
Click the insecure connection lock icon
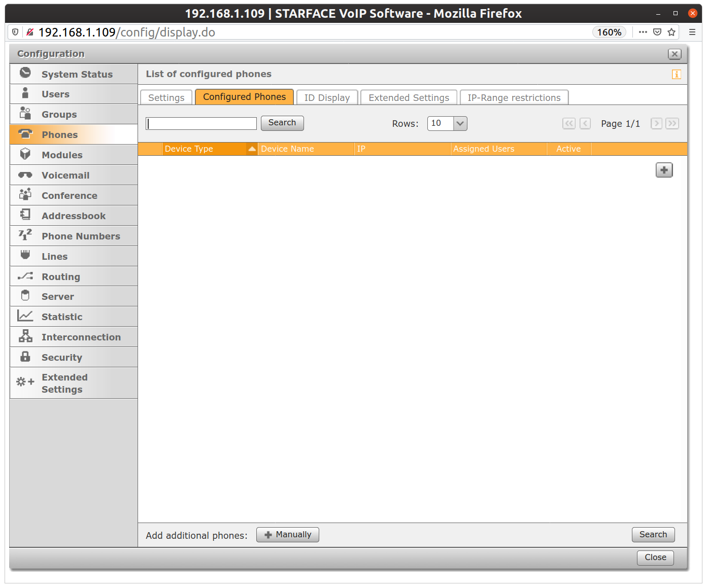point(30,32)
